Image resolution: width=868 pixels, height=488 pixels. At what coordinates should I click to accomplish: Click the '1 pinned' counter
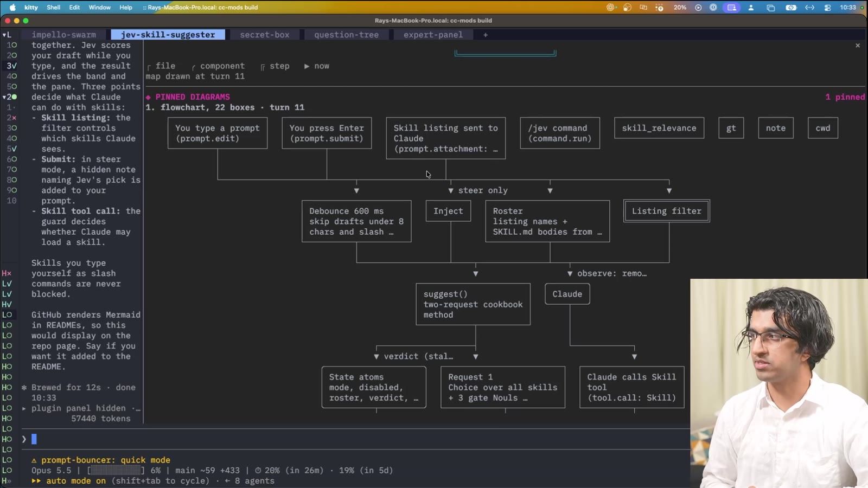(845, 97)
